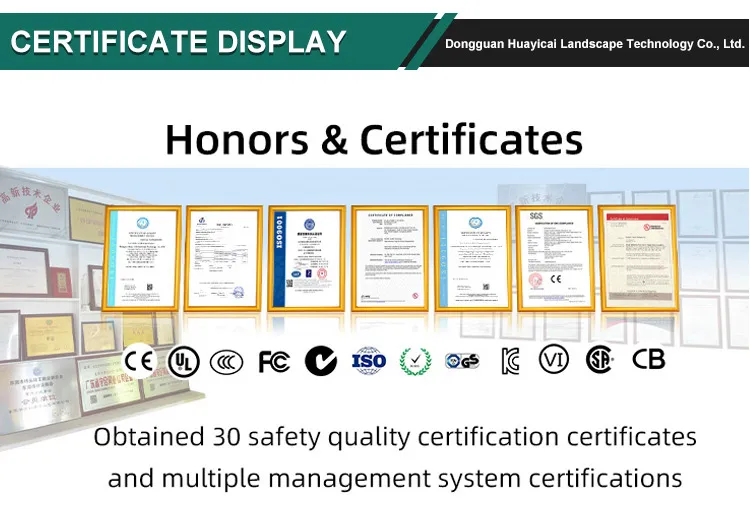Open the blue ISO globe logo
The width and height of the screenshot is (750, 518).
pyautogui.click(x=368, y=360)
